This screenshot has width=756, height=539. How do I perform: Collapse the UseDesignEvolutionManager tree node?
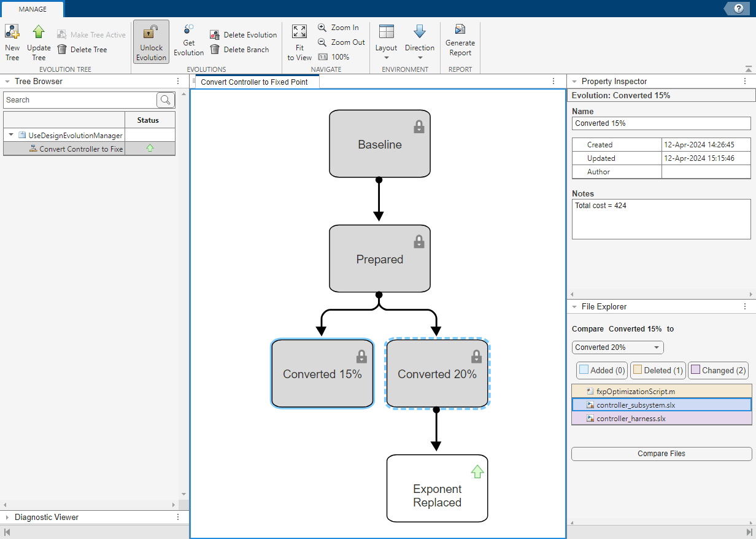coord(11,135)
